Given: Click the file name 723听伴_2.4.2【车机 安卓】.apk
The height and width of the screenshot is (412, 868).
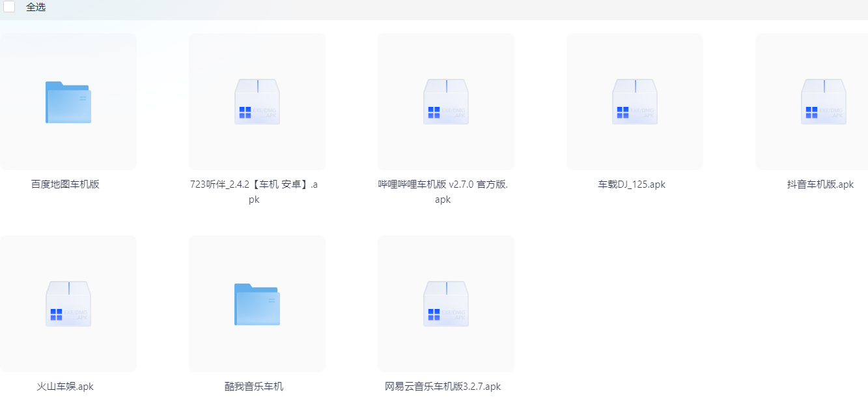Looking at the screenshot, I should tap(254, 192).
